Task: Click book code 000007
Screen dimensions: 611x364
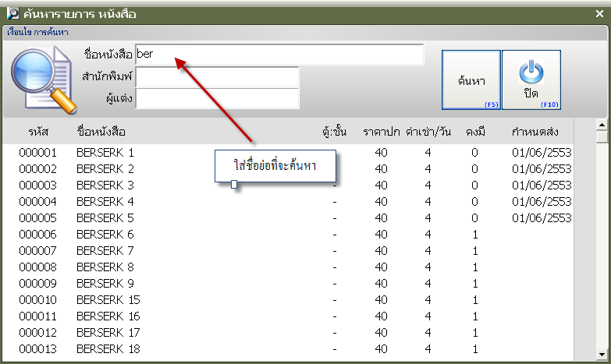Action: [x=37, y=251]
